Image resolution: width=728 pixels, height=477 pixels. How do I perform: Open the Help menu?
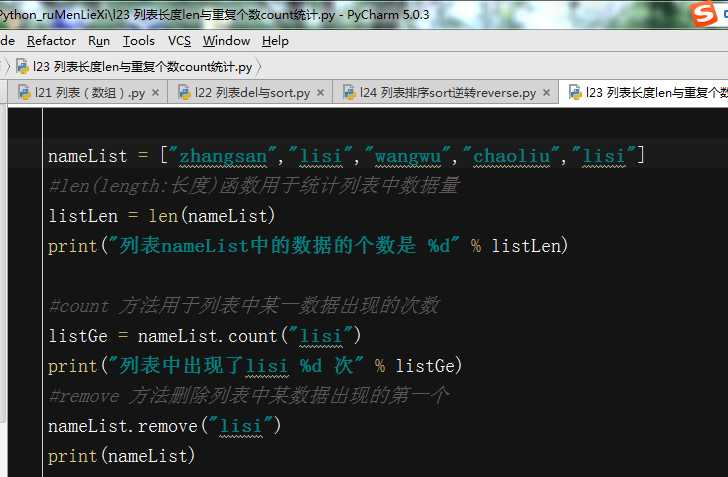pyautogui.click(x=275, y=41)
